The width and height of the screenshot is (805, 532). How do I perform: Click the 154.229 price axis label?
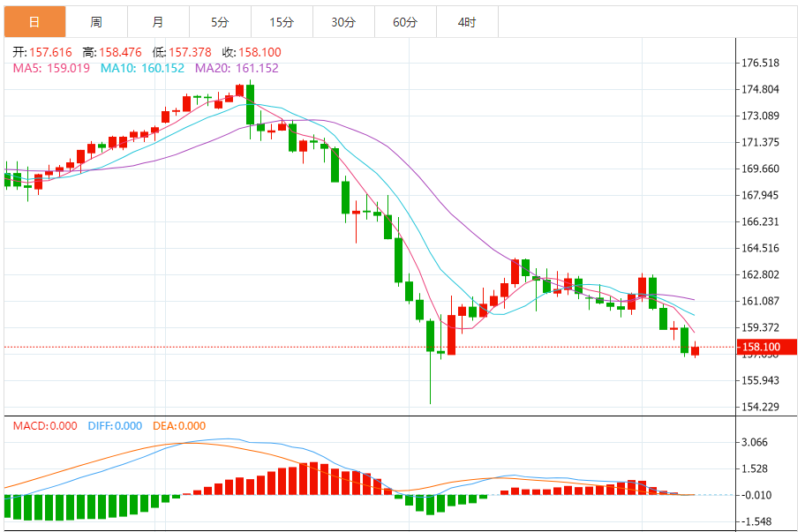tap(760, 407)
